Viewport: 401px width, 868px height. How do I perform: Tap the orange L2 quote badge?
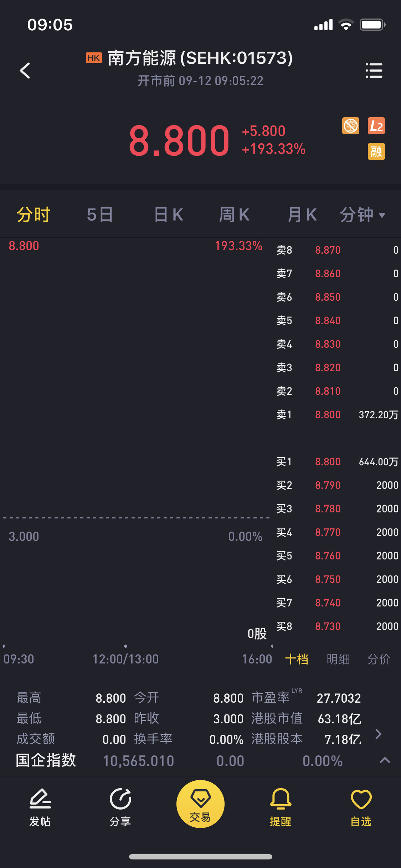coord(376,126)
